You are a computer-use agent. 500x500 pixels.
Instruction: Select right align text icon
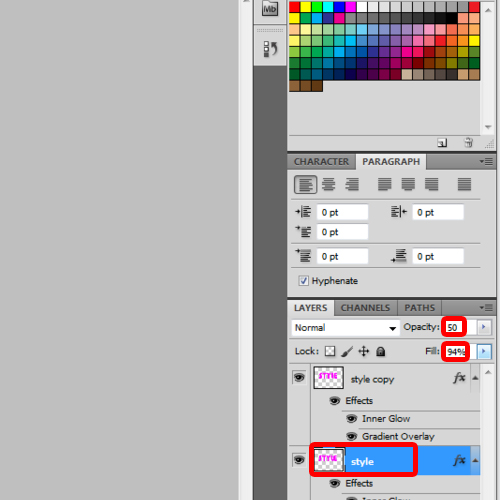352,184
